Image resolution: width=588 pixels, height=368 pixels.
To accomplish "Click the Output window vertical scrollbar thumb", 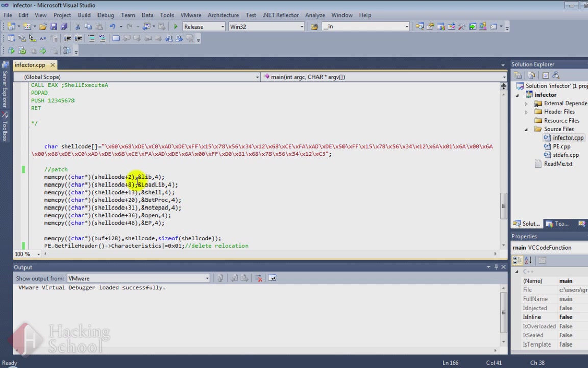I will (x=504, y=312).
